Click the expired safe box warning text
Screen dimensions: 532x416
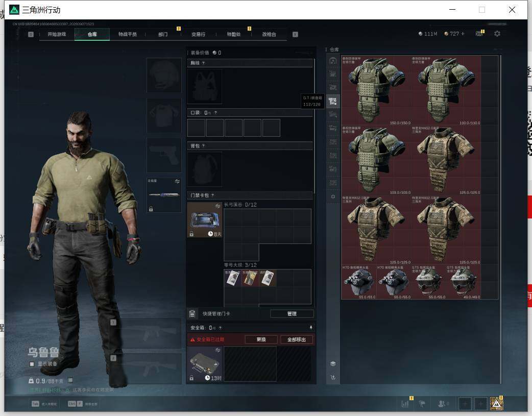(x=207, y=339)
